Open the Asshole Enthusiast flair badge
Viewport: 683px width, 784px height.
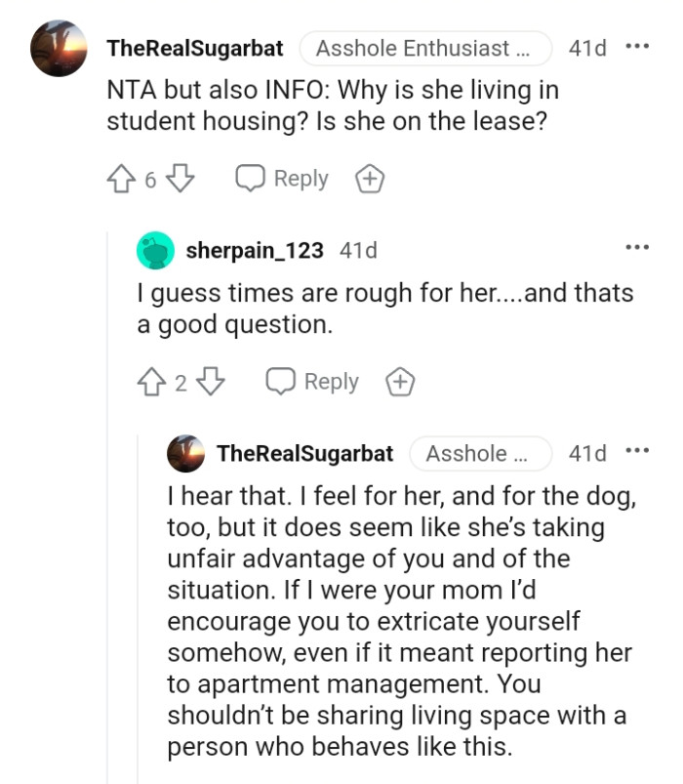(425, 48)
